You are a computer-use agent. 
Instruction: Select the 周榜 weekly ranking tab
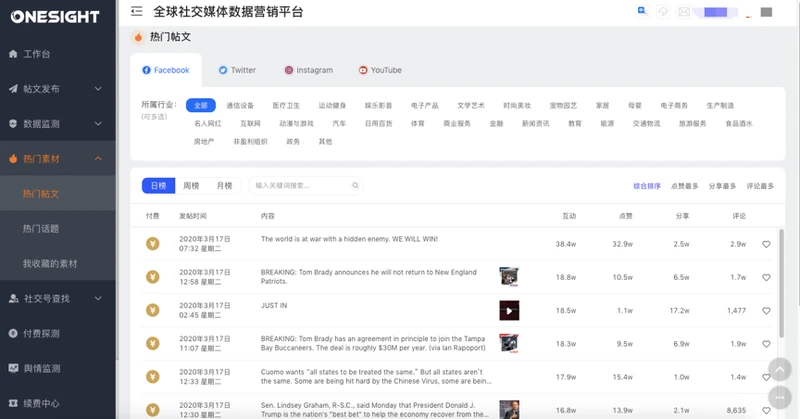191,185
